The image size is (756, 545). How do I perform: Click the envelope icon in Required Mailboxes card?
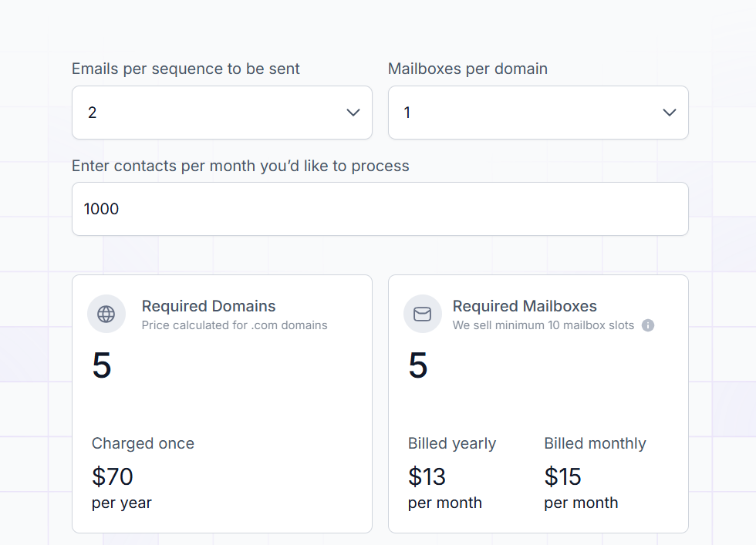pos(423,314)
